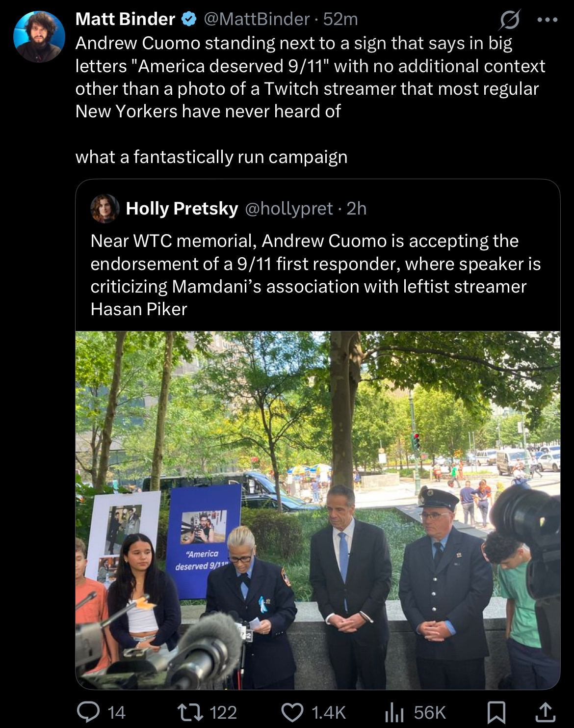The image size is (574, 728).
Task: Open the reply comment icon
Action: tap(88, 712)
